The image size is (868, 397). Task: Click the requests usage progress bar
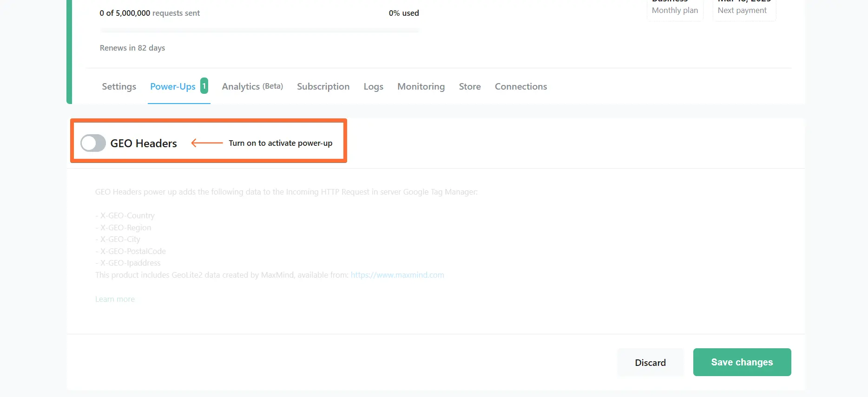point(260,30)
